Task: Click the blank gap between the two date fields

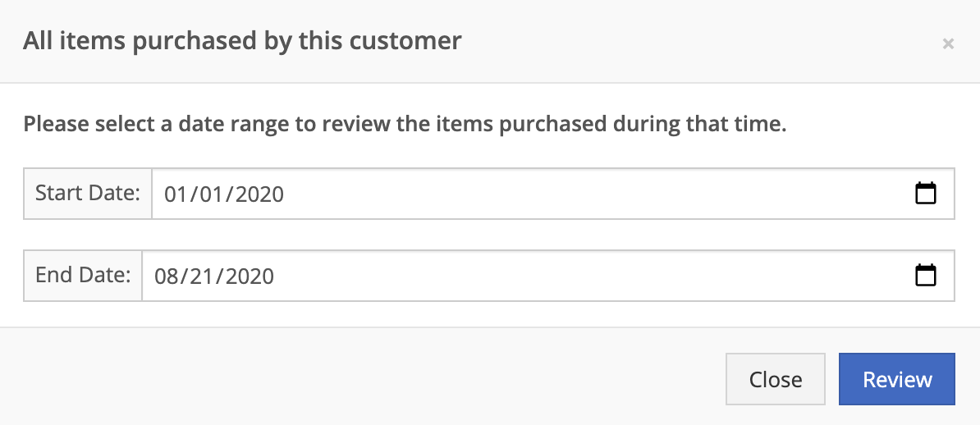Action: point(488,235)
